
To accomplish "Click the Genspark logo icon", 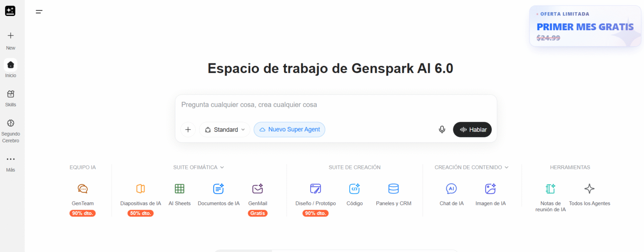I will point(10,11).
